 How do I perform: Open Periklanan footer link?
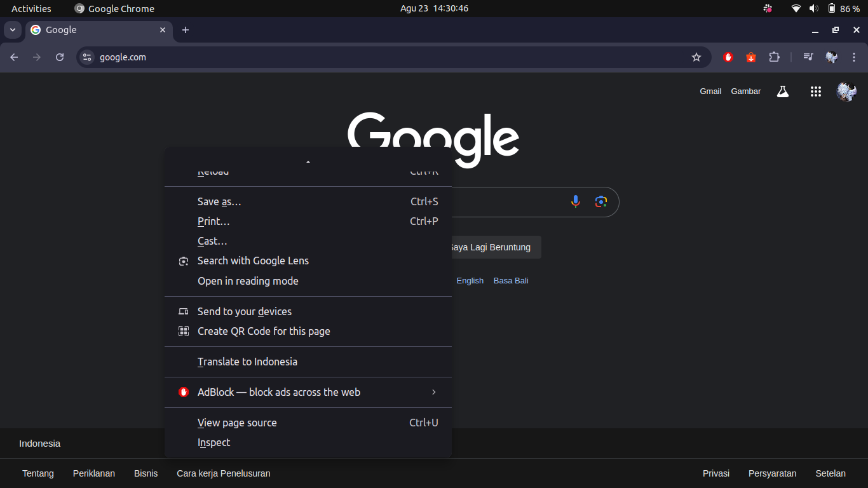pos(94,473)
